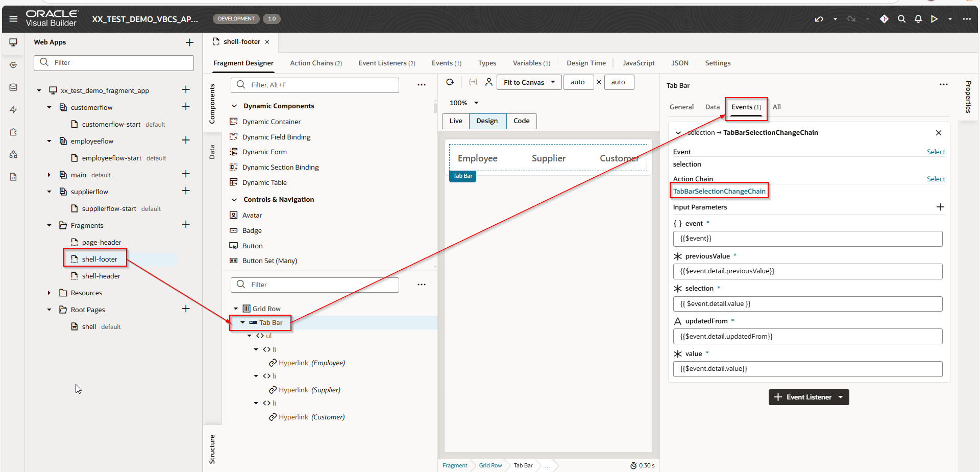Open the notifications bell
The width and height of the screenshot is (980, 472).
918,19
